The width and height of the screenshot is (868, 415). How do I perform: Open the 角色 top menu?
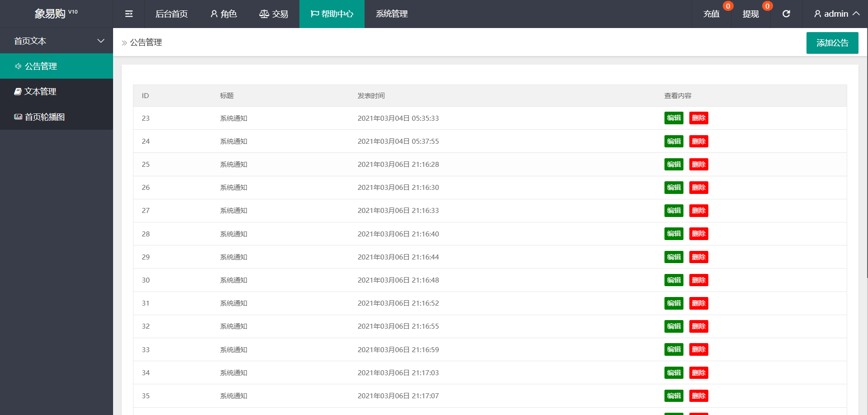coord(223,14)
